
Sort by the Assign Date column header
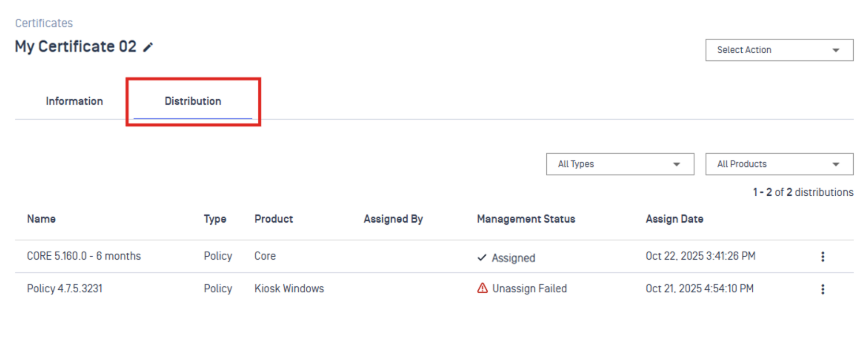[x=675, y=219]
